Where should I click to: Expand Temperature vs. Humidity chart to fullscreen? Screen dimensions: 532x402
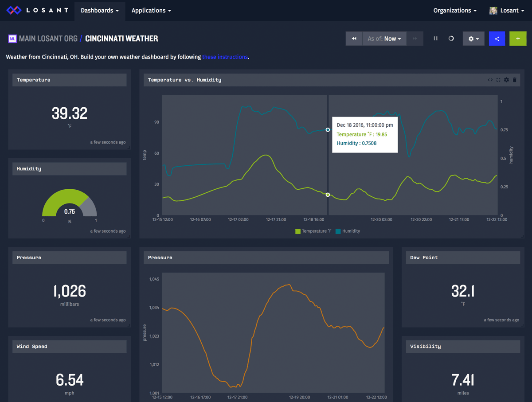tap(498, 80)
